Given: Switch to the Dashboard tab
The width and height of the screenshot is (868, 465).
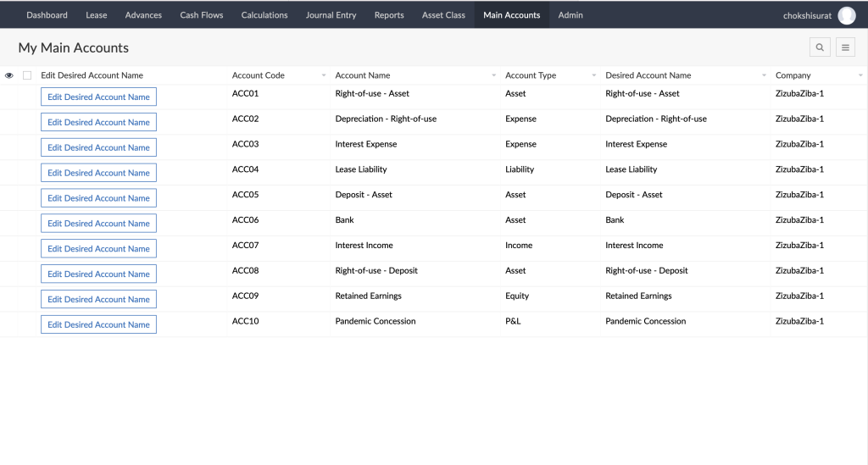Looking at the screenshot, I should click(x=47, y=15).
